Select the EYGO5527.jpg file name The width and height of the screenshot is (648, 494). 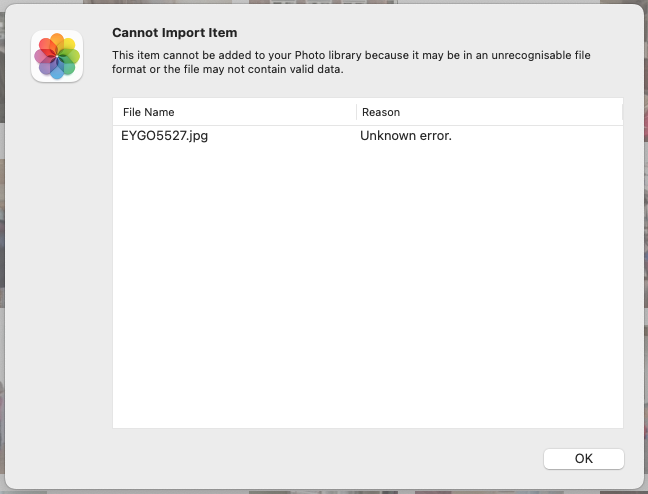165,136
